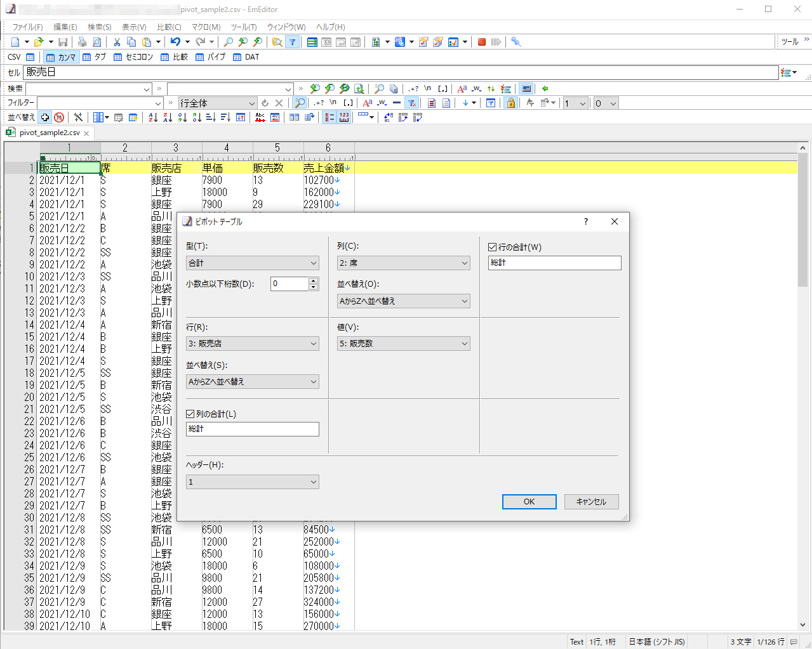
Task: Open the 値 dropdown showing 5: 販売数
Action: coord(403,344)
